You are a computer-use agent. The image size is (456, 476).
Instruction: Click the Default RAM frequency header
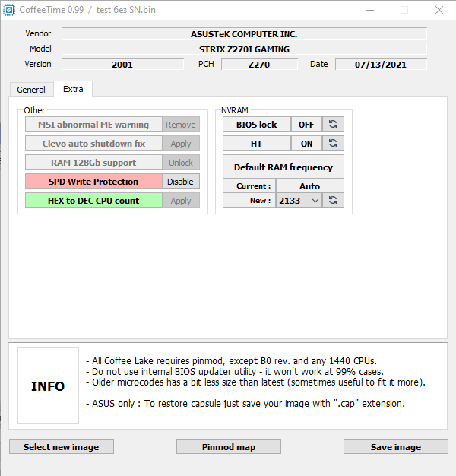[x=283, y=167]
